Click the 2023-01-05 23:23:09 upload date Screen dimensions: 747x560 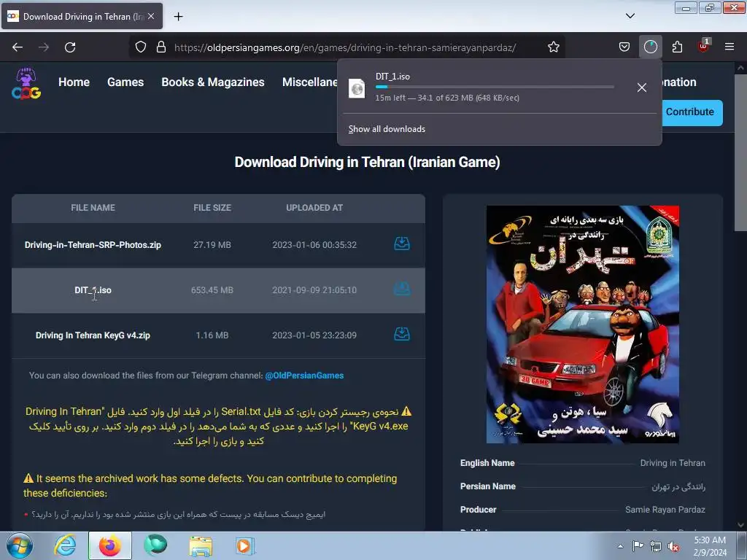(x=314, y=335)
